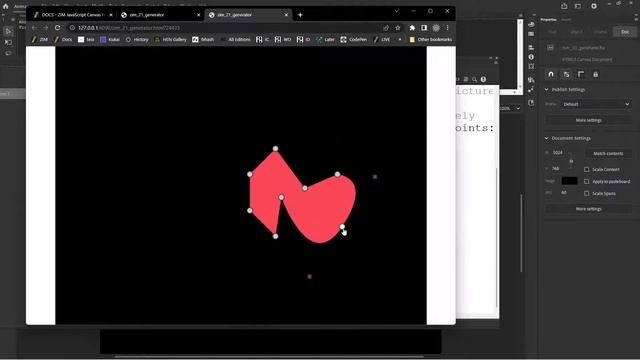
Task: Open the Chrome extensions puzzle icon
Action: (x=412, y=28)
